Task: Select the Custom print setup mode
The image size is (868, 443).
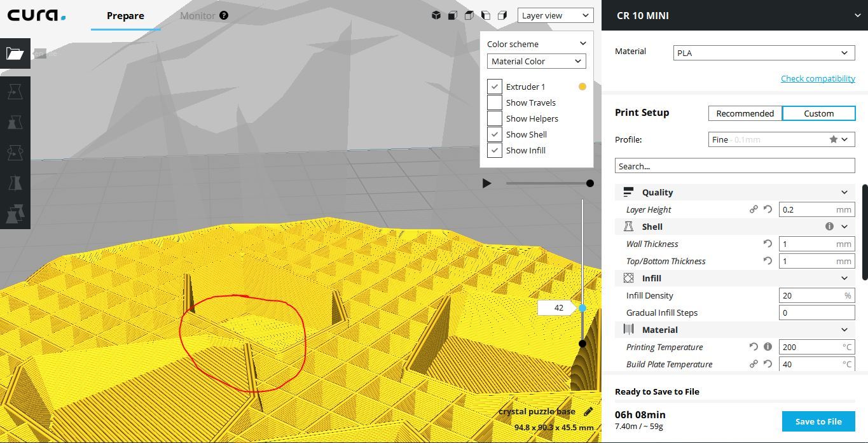Action: tap(818, 113)
